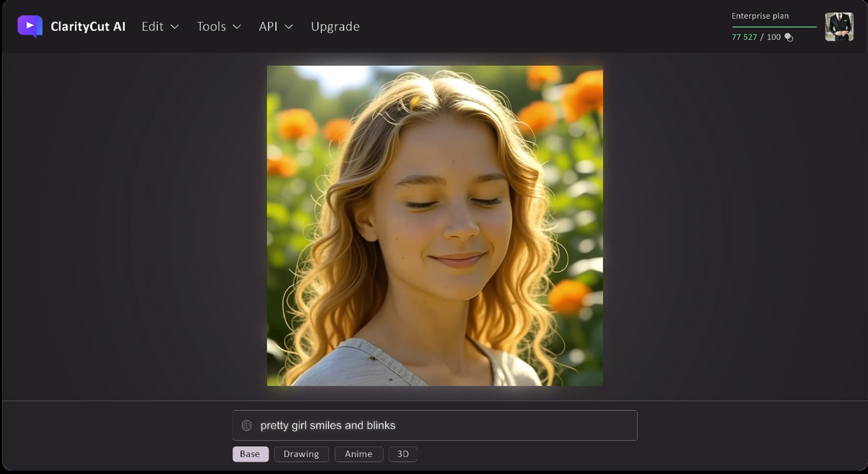
Task: Click the ClarityCut AI logo icon
Action: tap(30, 26)
